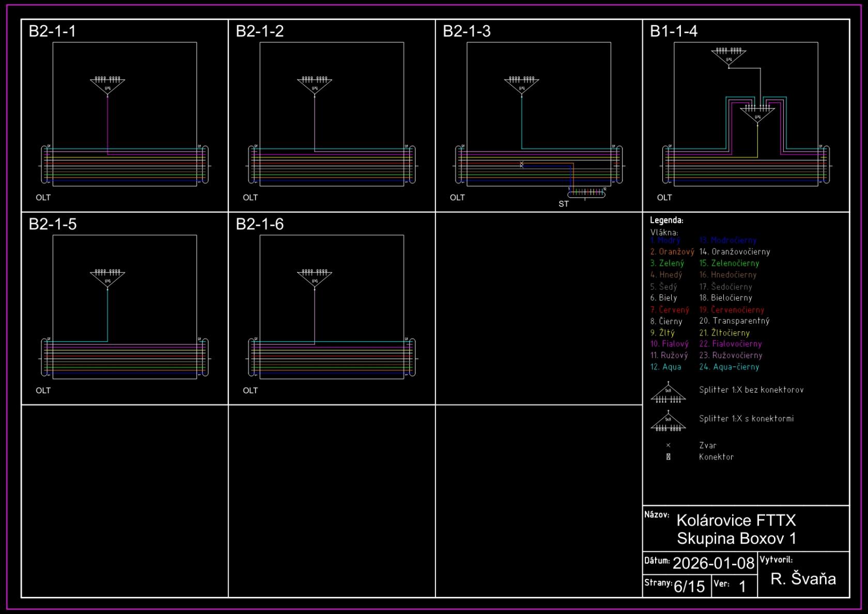Click the splitter symbol in box B2-1-6
Image resolution: width=868 pixels, height=614 pixels.
[315, 278]
